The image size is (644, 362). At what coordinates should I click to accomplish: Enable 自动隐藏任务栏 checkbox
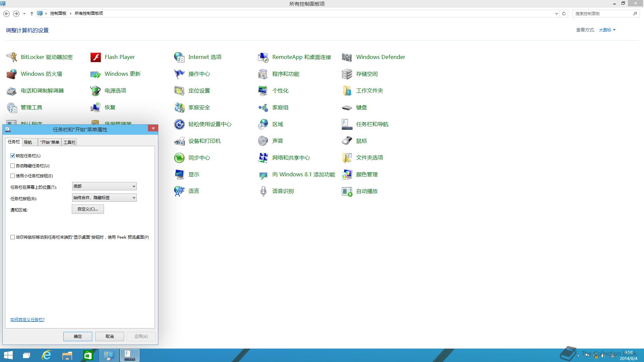pyautogui.click(x=13, y=166)
